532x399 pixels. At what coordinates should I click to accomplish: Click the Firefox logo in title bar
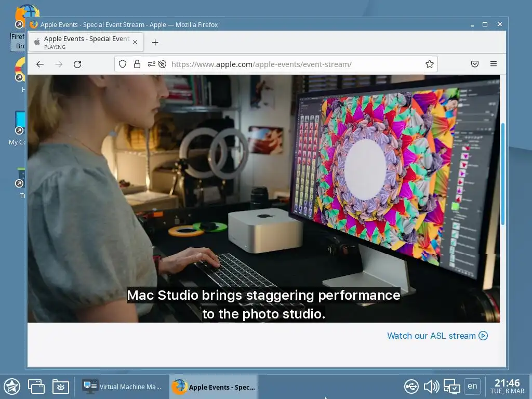point(34,24)
